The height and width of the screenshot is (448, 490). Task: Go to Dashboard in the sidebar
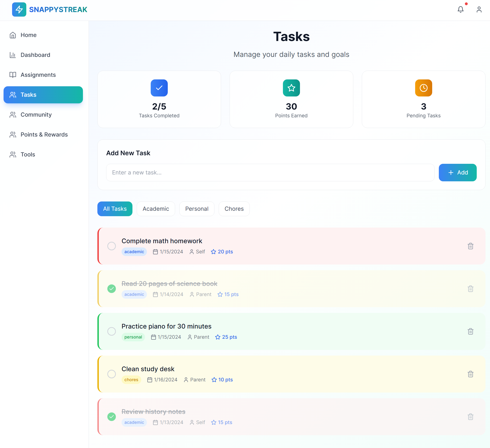coord(35,55)
